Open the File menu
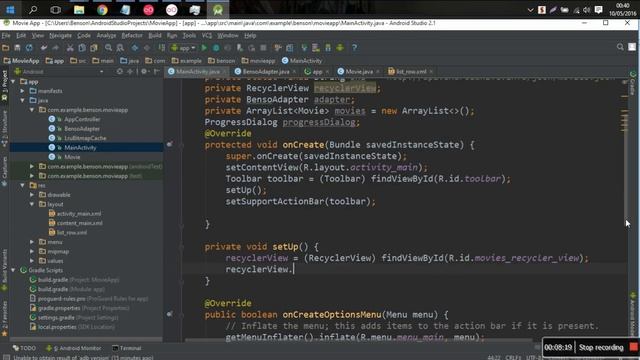Viewport: 640px width, 360px height. click(6, 36)
